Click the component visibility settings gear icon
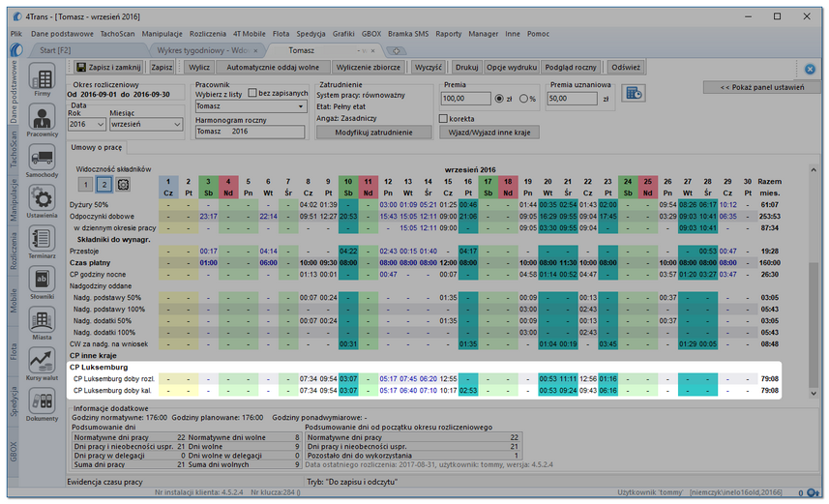This screenshot has width=829, height=504. pos(123,184)
